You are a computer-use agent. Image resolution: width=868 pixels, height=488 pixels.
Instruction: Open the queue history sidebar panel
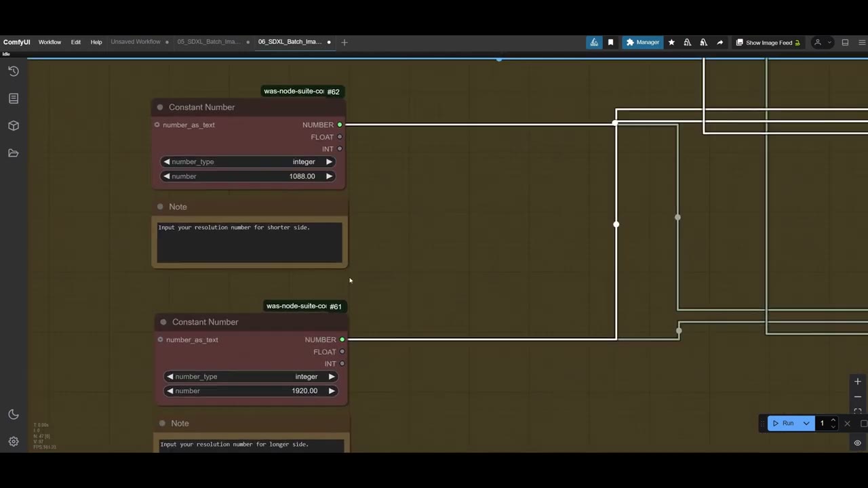(x=13, y=71)
